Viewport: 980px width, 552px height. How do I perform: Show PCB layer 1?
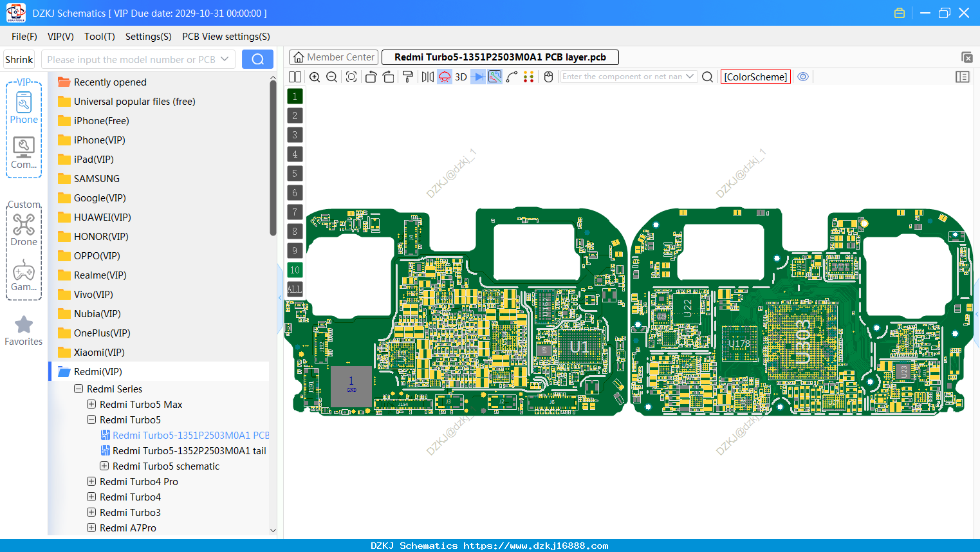(x=295, y=97)
